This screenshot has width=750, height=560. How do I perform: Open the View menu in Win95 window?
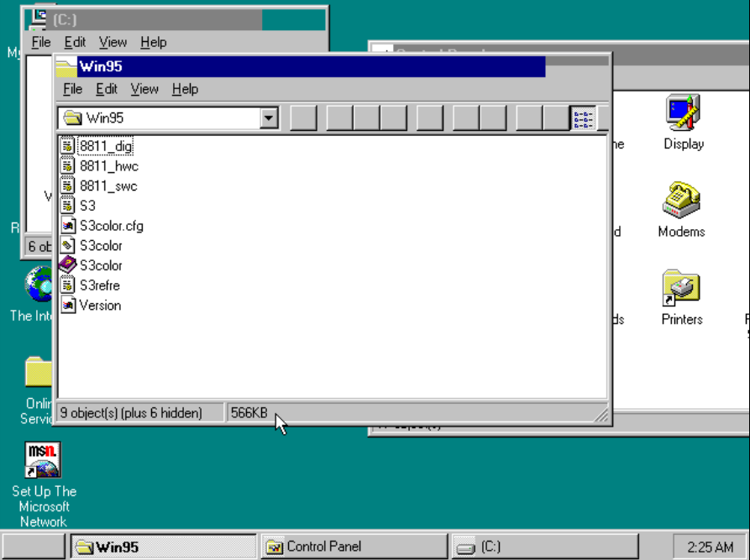coord(144,89)
